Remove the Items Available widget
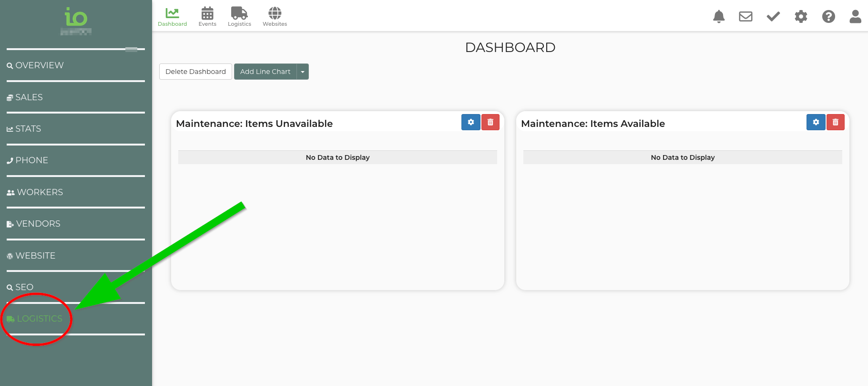The width and height of the screenshot is (868, 386). pyautogui.click(x=835, y=122)
